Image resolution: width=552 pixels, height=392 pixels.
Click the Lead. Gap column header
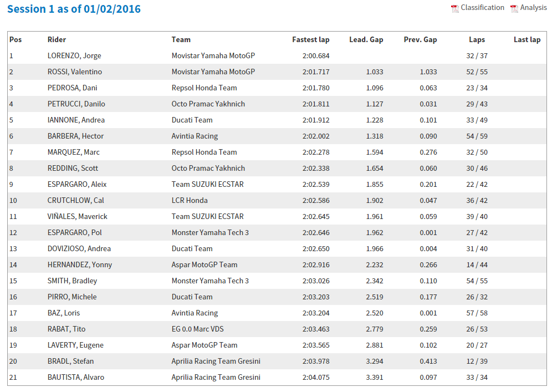coord(366,40)
